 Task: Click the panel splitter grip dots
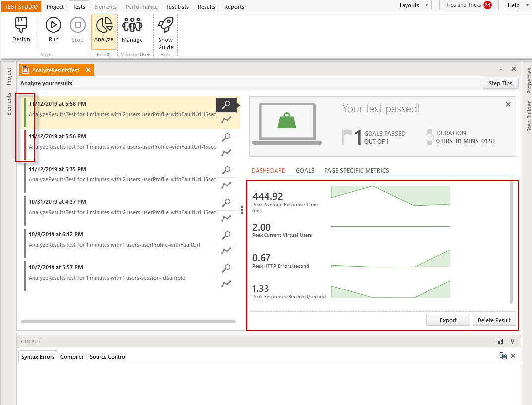[x=242, y=210]
